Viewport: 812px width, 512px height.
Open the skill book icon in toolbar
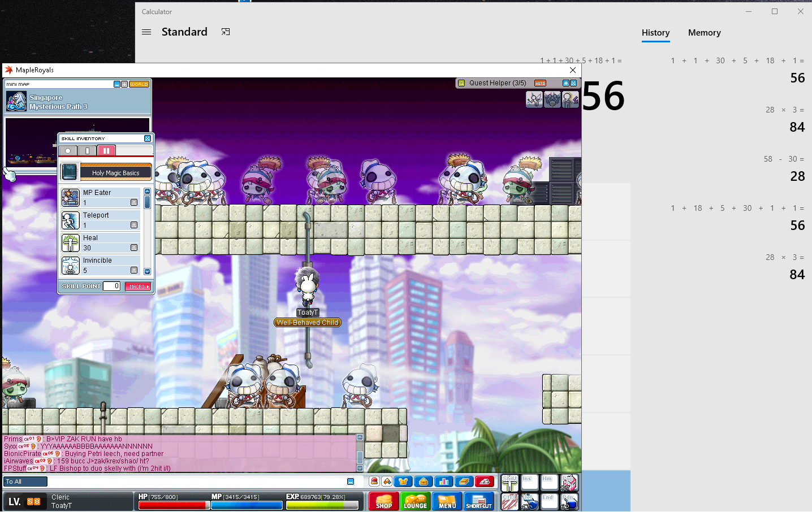[x=464, y=481]
